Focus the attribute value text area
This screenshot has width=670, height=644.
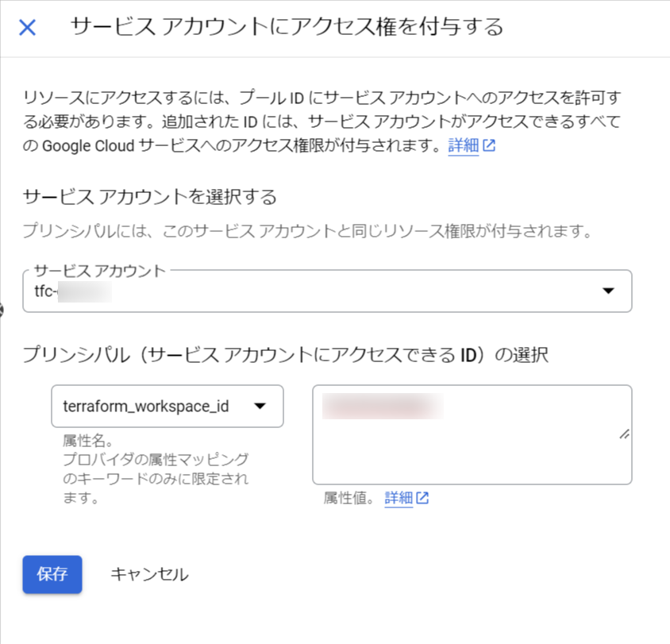click(x=472, y=433)
